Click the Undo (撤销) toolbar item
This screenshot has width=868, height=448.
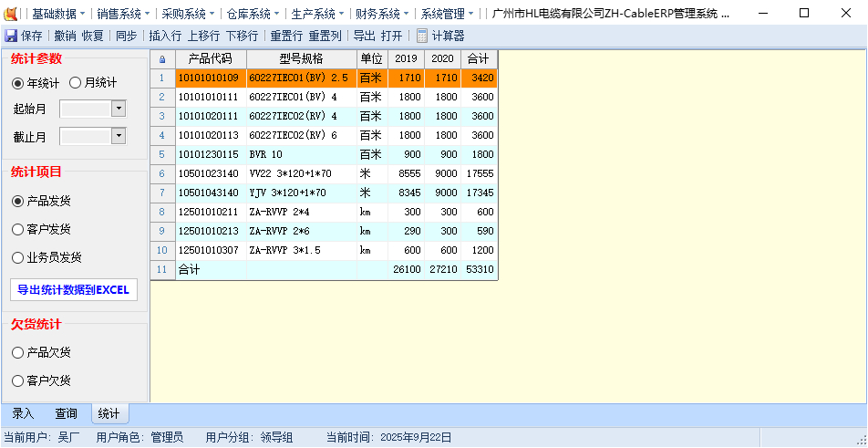pyautogui.click(x=65, y=36)
